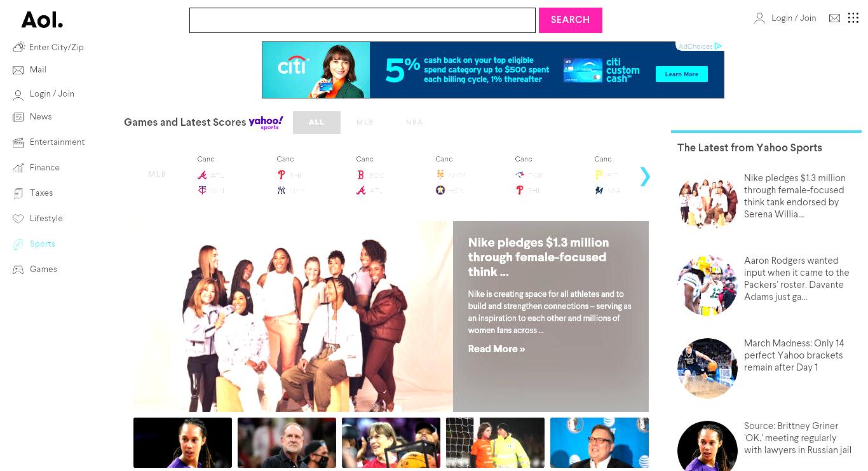Select the Braves logo above the Twins logo

202,175
